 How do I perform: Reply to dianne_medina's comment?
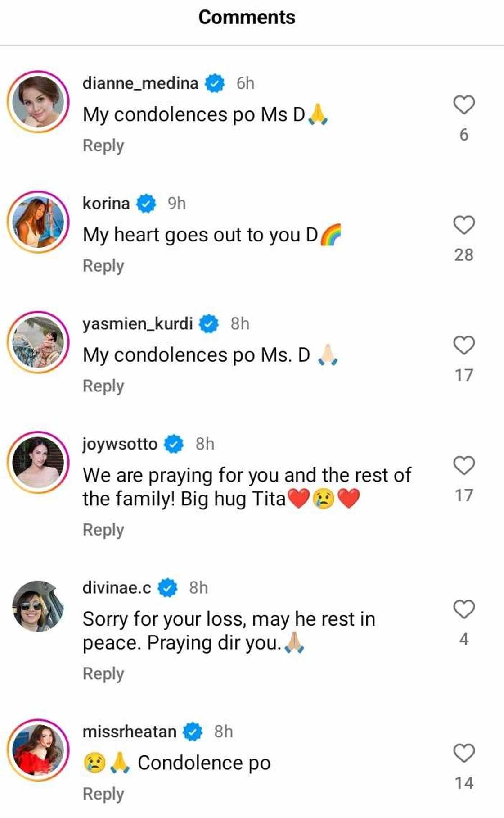coord(103,145)
